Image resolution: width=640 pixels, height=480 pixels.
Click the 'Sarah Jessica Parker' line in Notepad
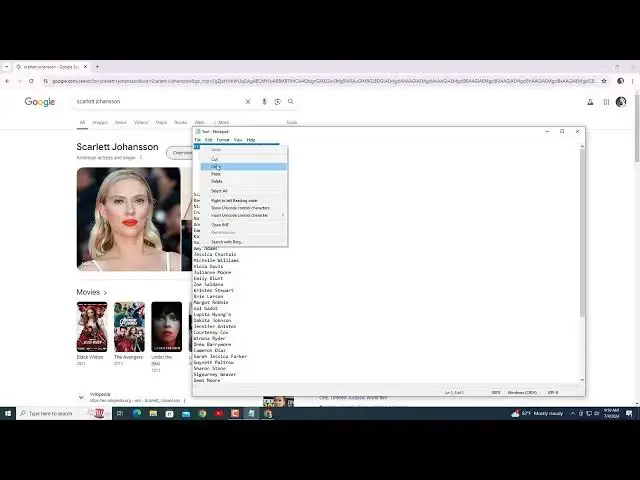(x=220, y=356)
